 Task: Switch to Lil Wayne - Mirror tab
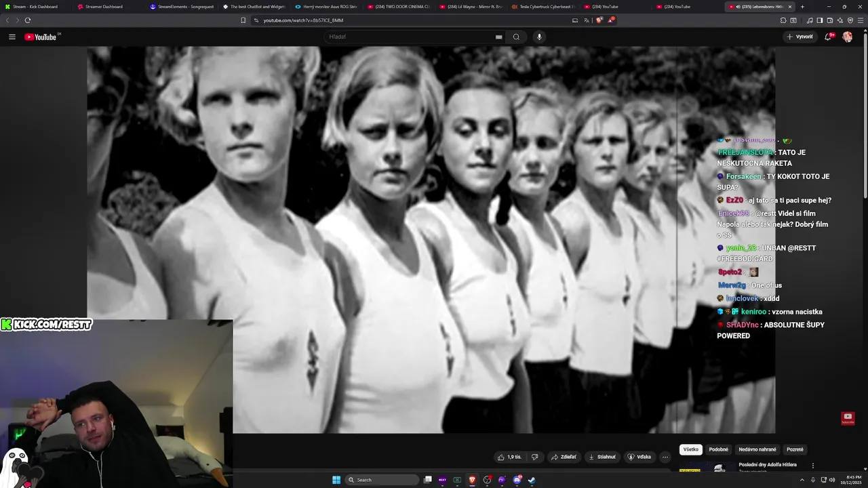471,7
